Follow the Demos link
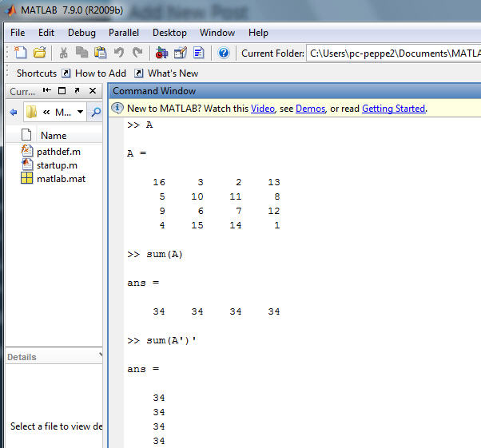 310,109
